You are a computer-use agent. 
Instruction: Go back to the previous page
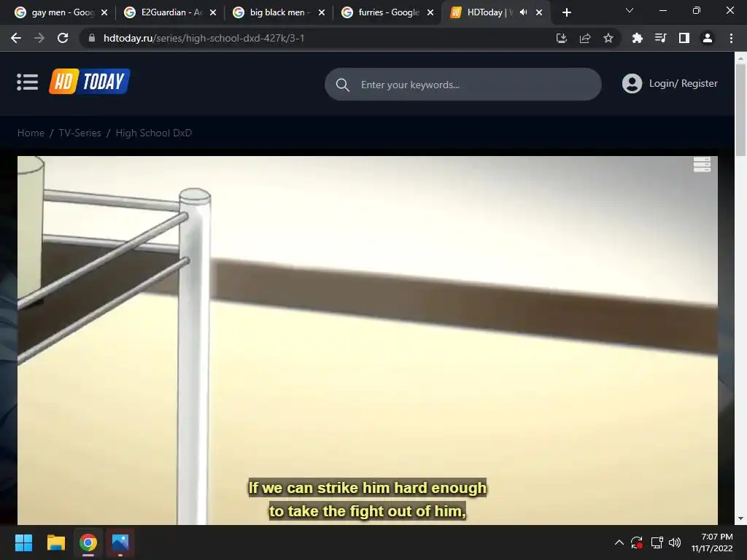pos(16,38)
